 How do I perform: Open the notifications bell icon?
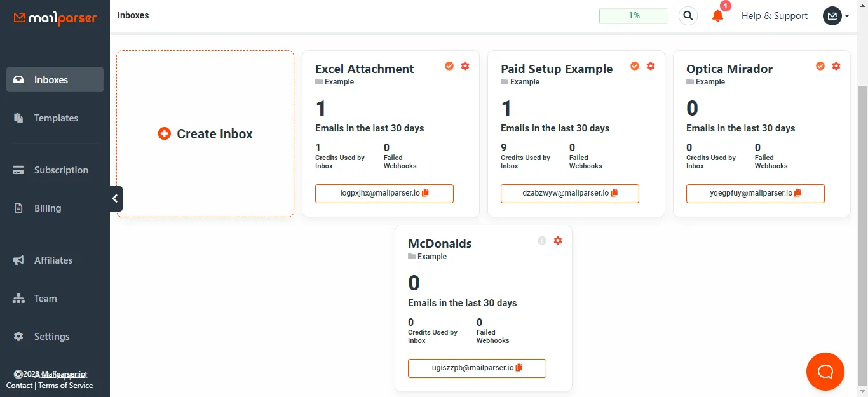click(718, 16)
